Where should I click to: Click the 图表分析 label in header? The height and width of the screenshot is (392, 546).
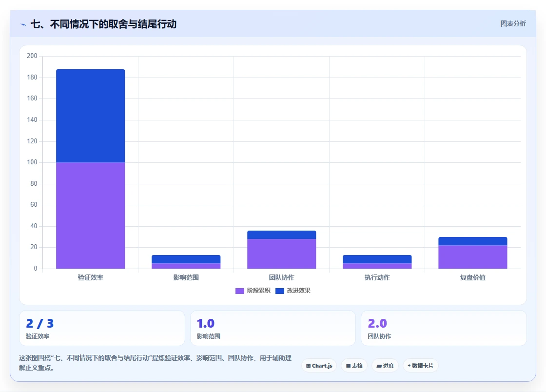coord(513,24)
